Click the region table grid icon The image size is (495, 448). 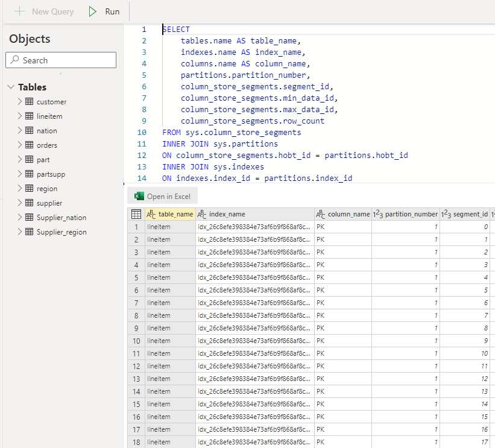click(x=29, y=188)
